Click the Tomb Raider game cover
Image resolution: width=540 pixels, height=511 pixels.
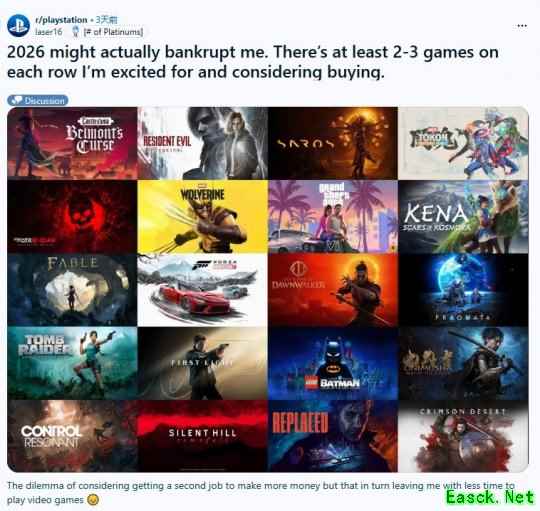pyautogui.click(x=72, y=363)
